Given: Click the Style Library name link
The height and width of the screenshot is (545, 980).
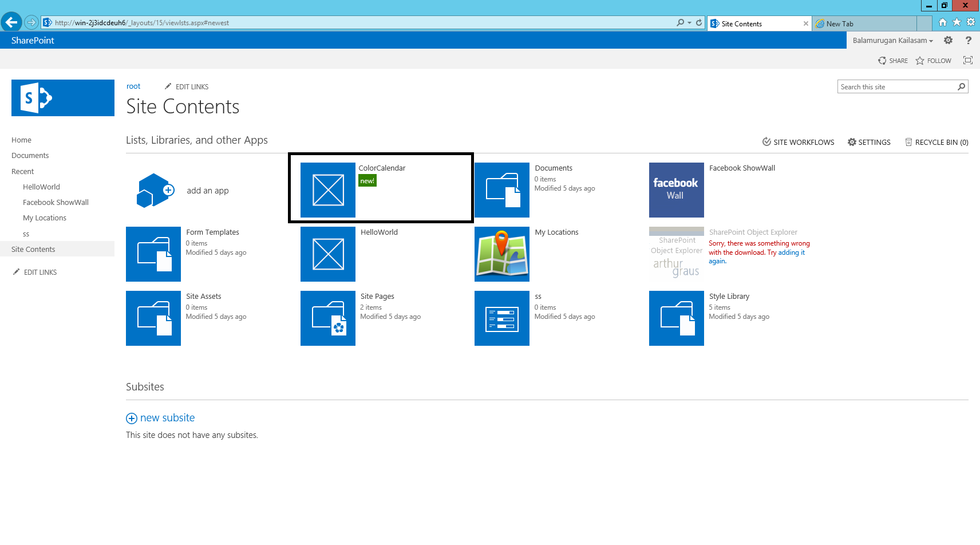Looking at the screenshot, I should pos(729,296).
